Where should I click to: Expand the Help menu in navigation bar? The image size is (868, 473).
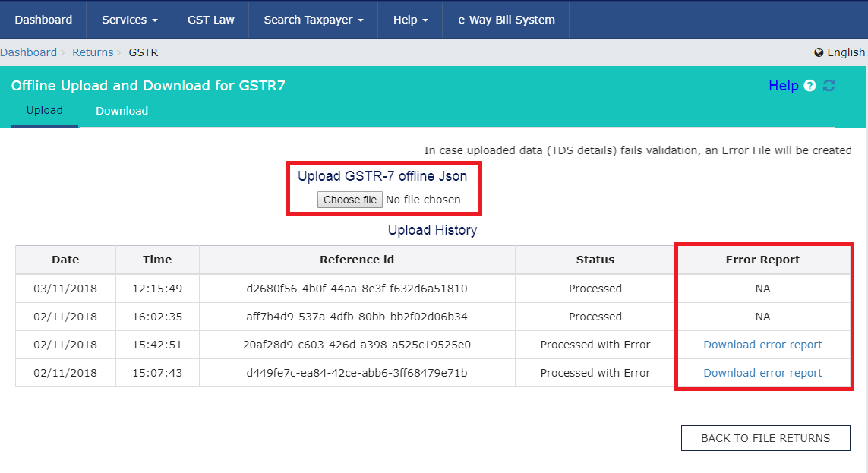pos(410,20)
